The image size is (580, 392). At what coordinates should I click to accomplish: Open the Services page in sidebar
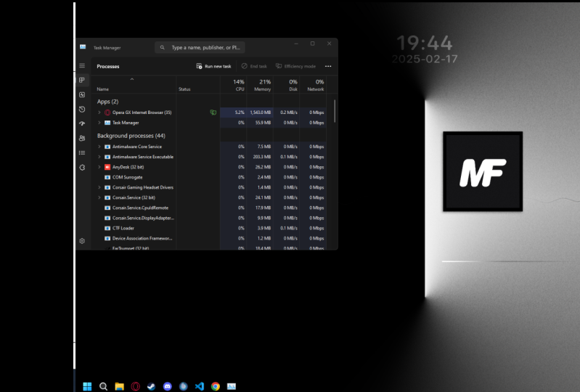82,167
